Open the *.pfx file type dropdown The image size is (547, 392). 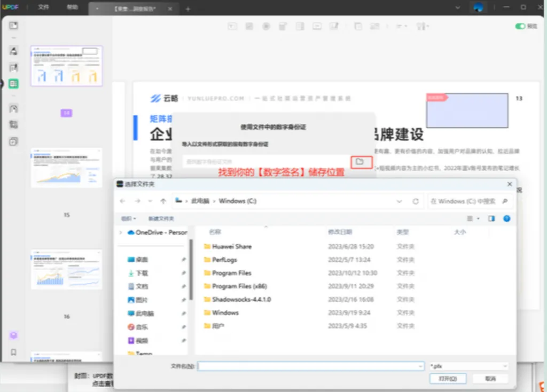pos(468,366)
